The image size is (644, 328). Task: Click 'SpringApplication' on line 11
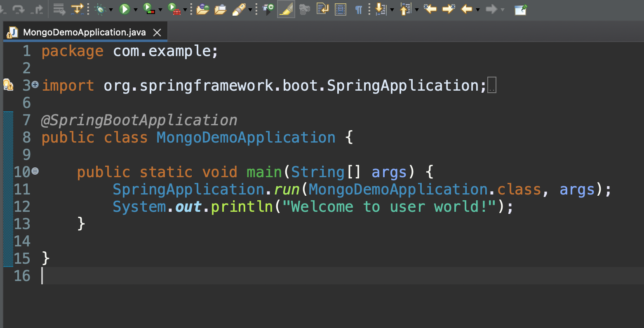[x=189, y=190]
